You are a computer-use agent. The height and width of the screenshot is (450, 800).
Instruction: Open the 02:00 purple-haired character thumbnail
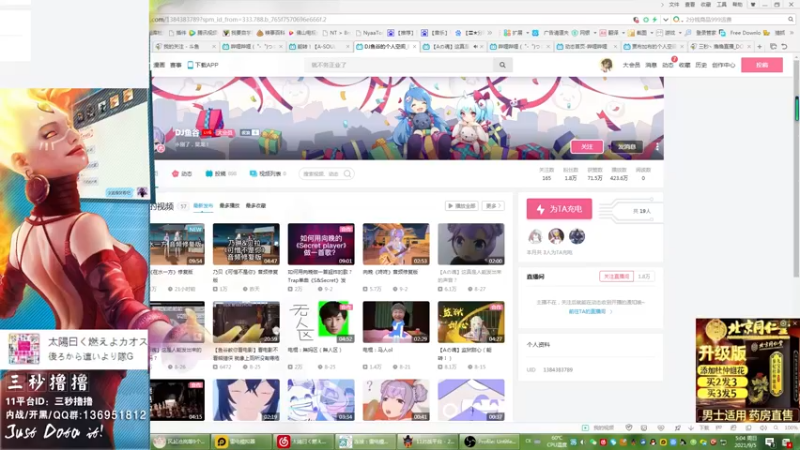click(x=471, y=244)
